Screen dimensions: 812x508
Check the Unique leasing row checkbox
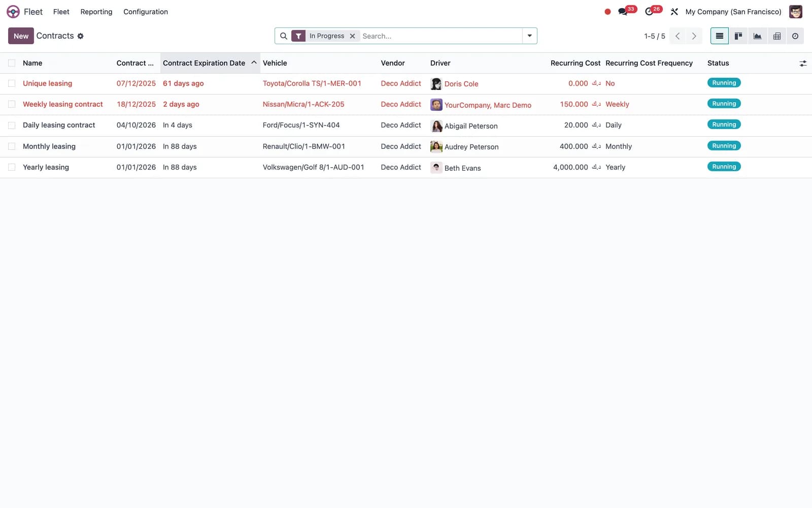[12, 83]
